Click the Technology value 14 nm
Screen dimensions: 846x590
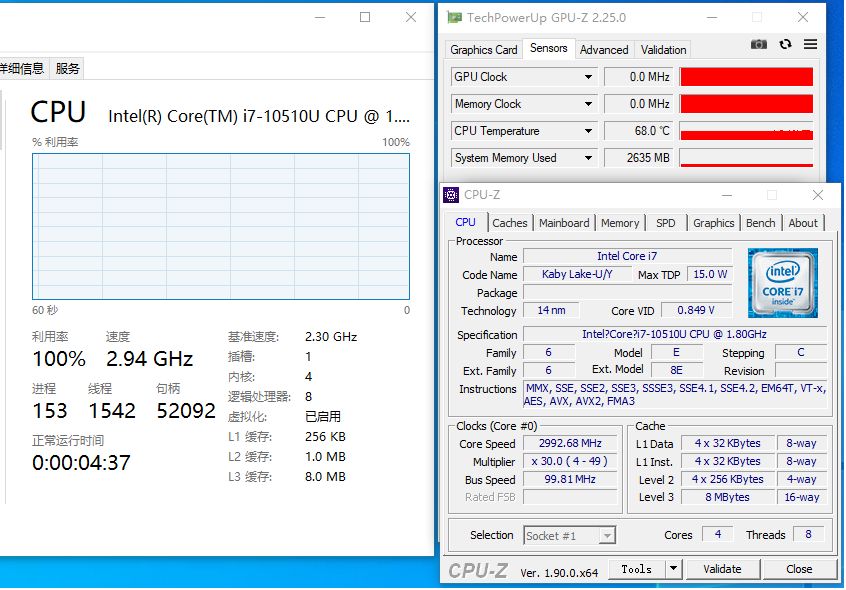tap(551, 310)
